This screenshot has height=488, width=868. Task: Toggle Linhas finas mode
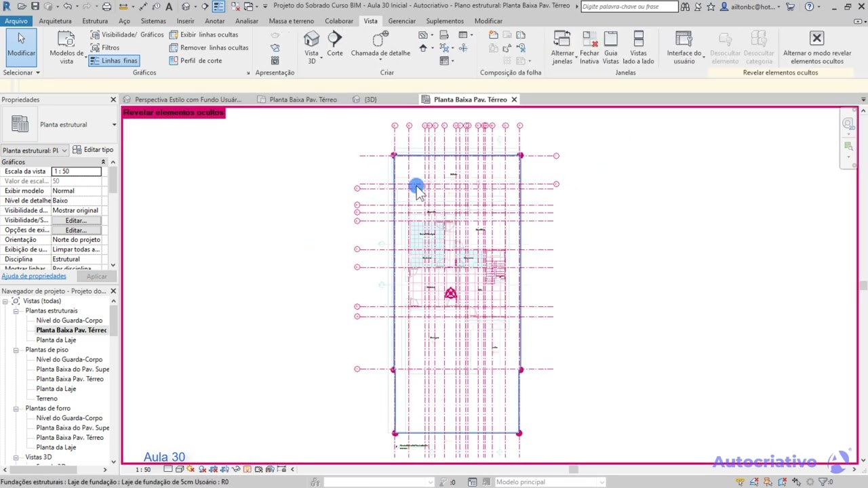tap(113, 61)
